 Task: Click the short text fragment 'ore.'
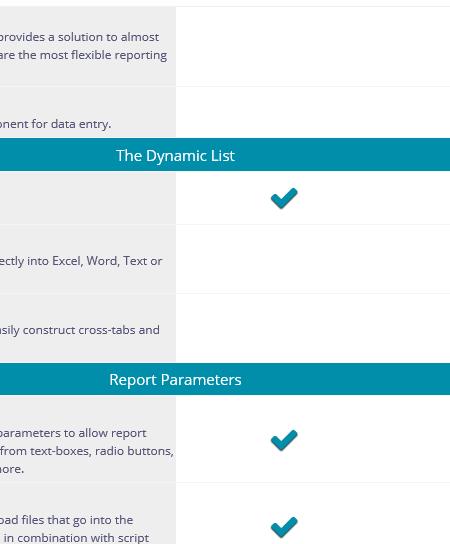pos(12,469)
